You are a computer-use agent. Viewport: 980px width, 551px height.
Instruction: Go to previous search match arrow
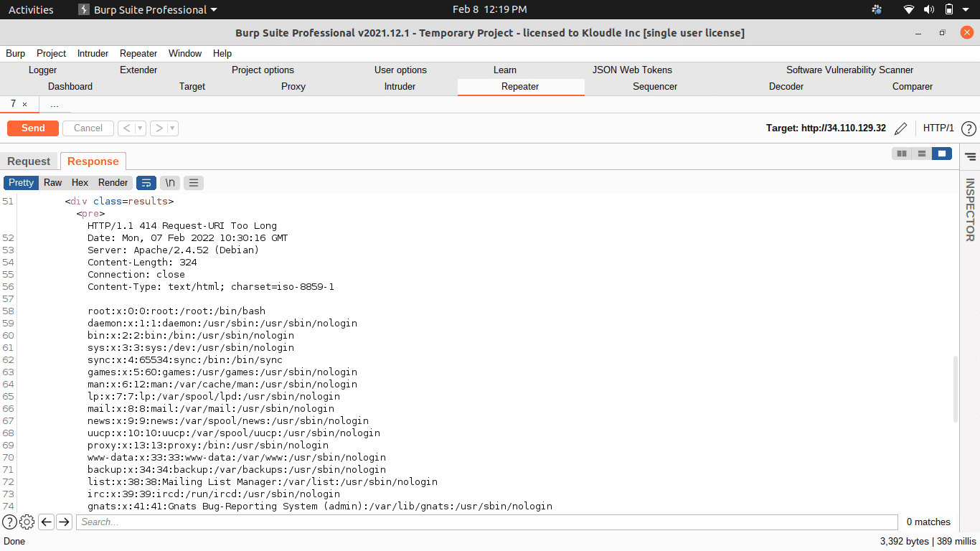coord(47,522)
